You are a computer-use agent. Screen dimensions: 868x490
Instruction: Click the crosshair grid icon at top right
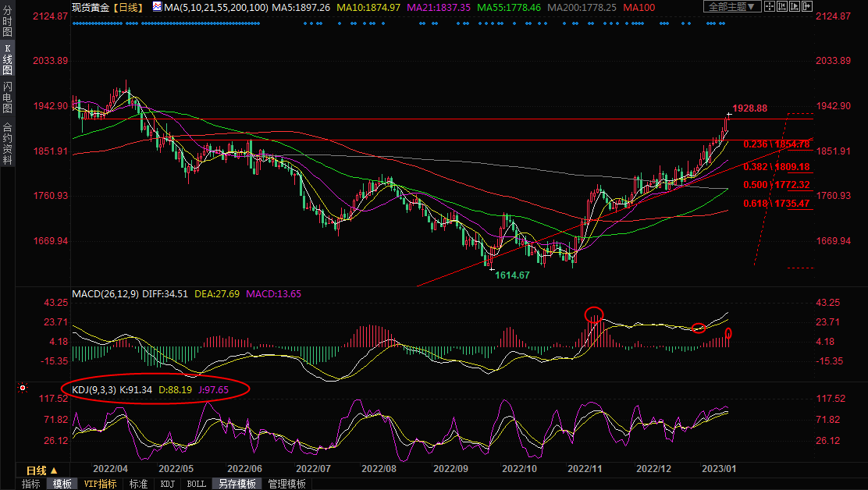click(771, 7)
